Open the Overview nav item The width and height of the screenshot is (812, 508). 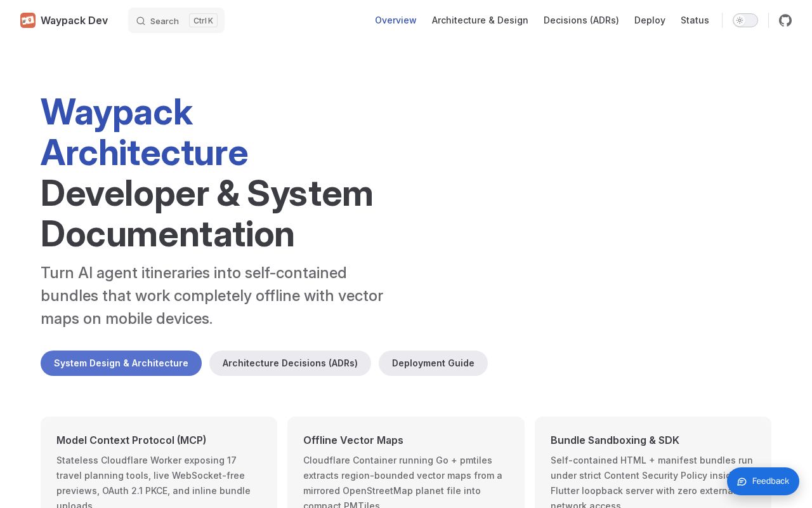pyautogui.click(x=396, y=20)
